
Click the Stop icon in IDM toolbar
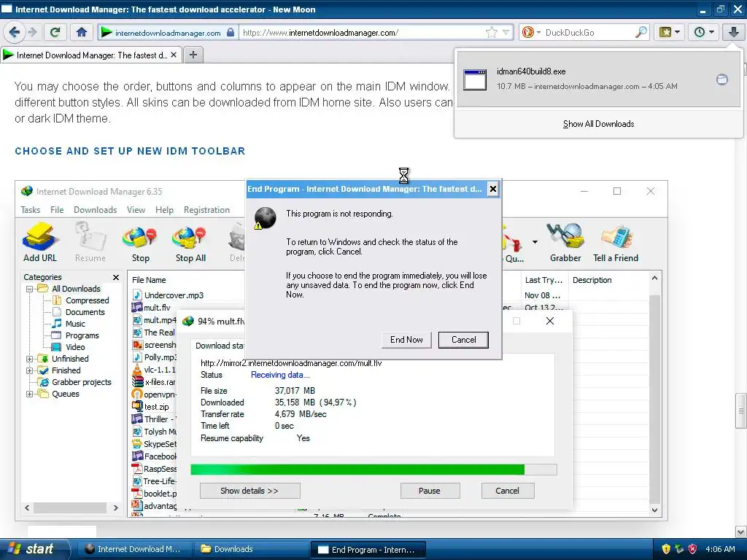[140, 244]
